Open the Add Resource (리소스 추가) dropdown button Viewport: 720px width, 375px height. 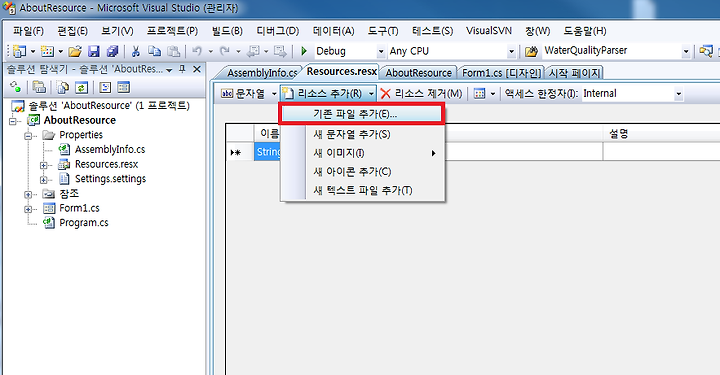click(x=328, y=94)
